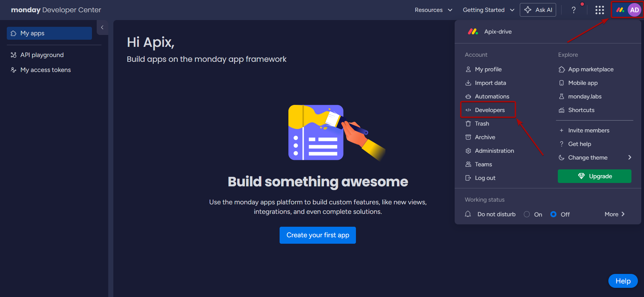Click the Teams people icon
The image size is (644, 297).
[468, 164]
